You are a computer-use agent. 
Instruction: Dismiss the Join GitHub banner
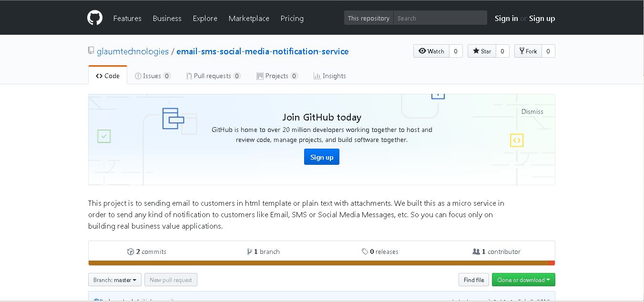point(532,111)
